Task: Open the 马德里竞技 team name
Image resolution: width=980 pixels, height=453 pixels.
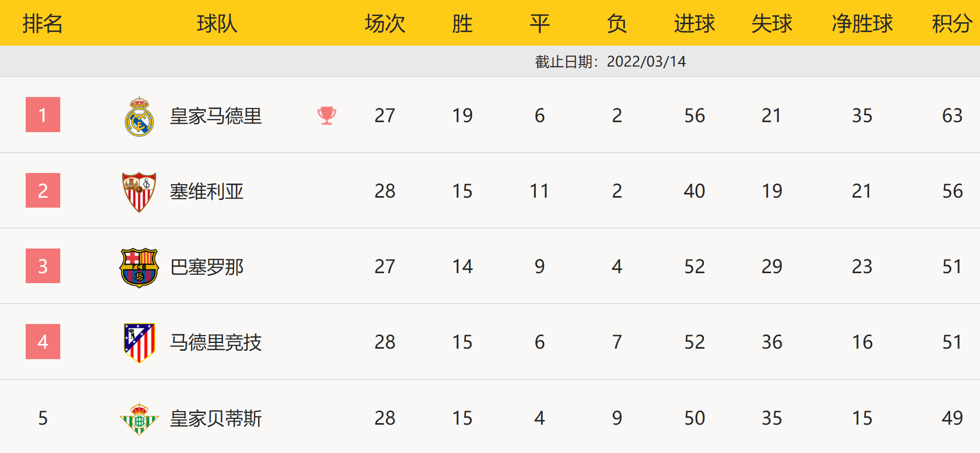Action: click(x=216, y=342)
